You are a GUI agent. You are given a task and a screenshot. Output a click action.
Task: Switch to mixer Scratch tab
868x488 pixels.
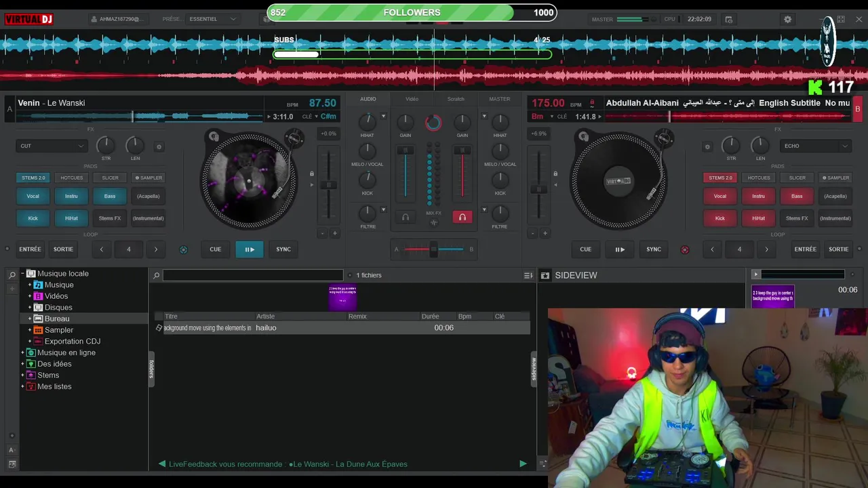click(456, 99)
